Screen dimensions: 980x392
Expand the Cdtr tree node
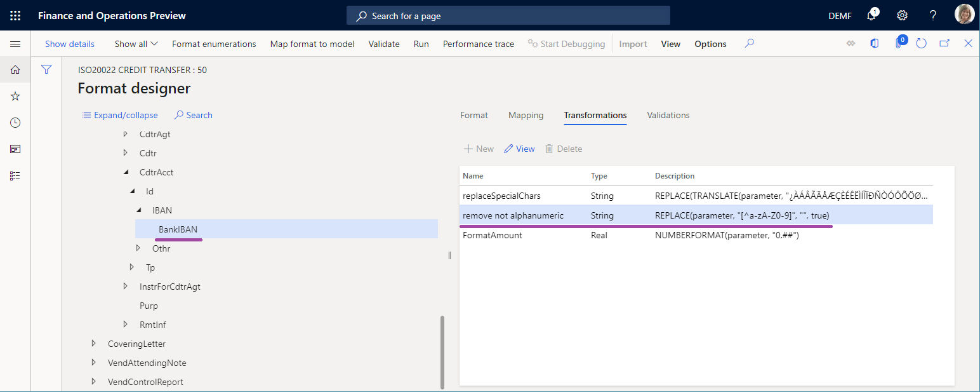click(x=125, y=152)
